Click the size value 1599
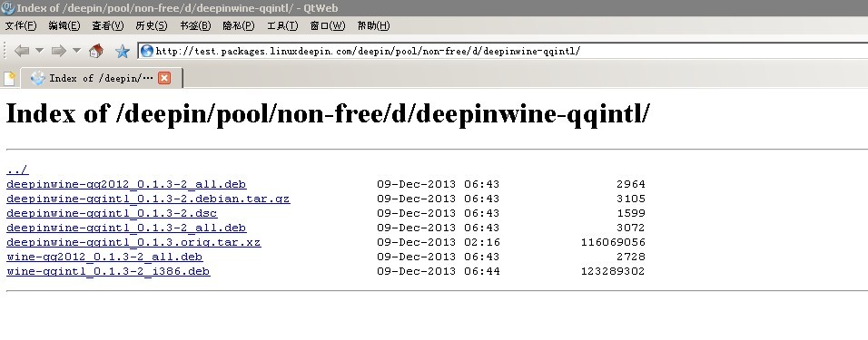This screenshot has height=340, width=868. pos(631,213)
